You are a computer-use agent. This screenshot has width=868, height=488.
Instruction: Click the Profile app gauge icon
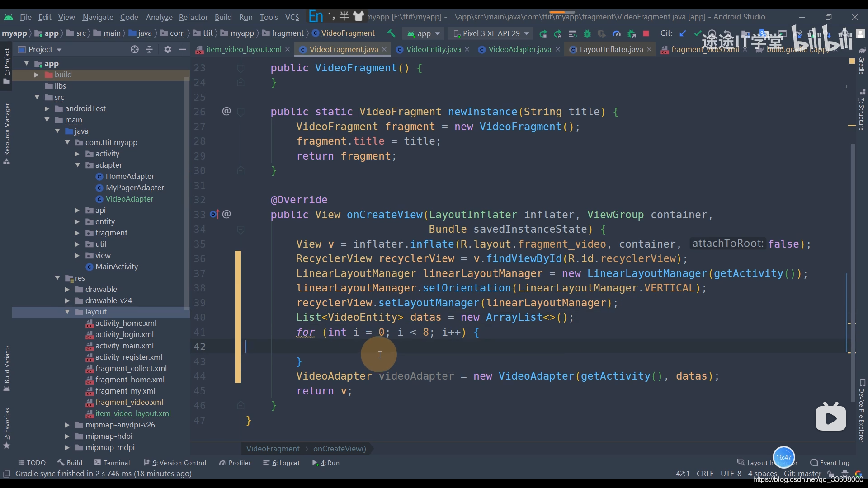pyautogui.click(x=617, y=33)
